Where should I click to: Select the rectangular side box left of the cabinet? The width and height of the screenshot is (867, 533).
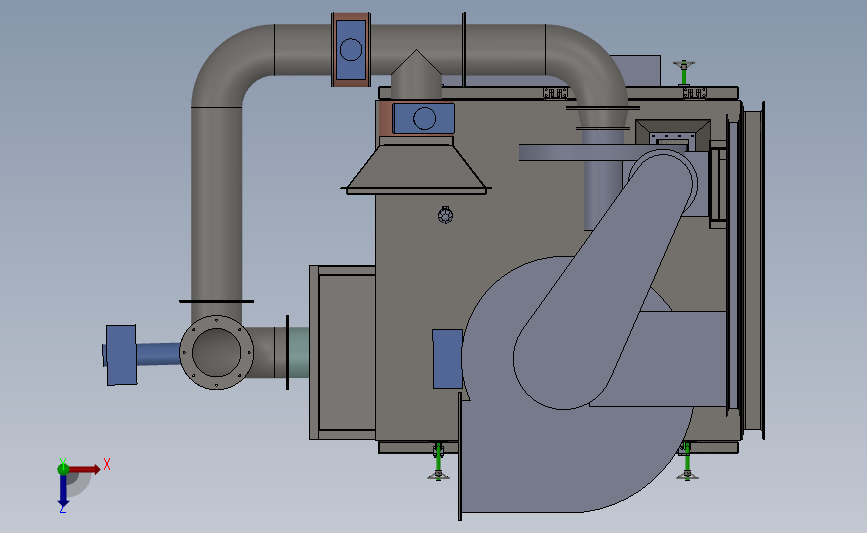tap(342, 353)
